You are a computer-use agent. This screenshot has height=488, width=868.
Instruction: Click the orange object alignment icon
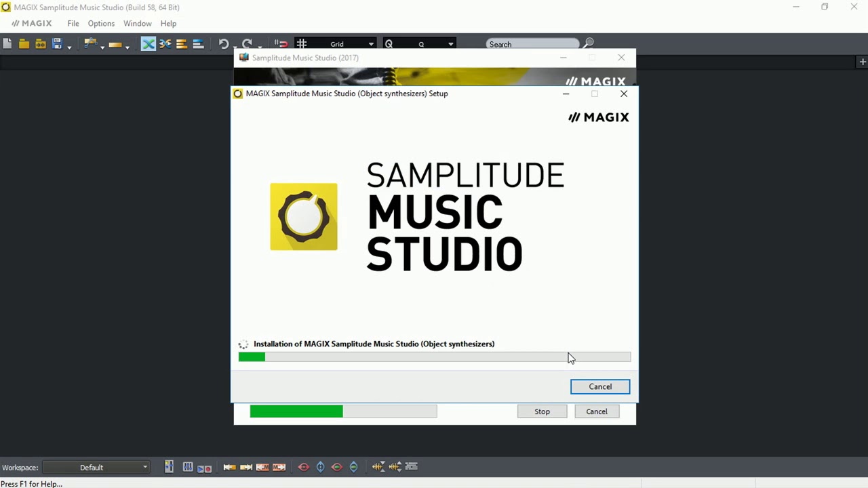182,44
